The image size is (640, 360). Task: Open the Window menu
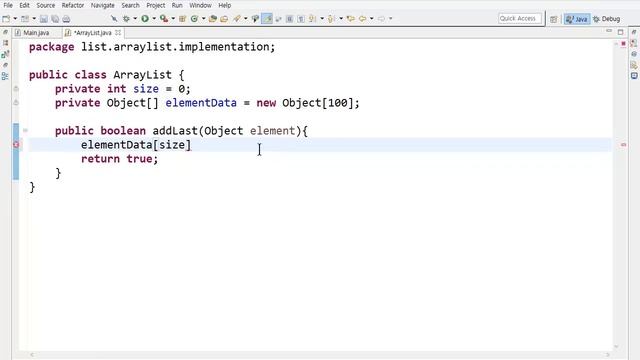[x=200, y=5]
